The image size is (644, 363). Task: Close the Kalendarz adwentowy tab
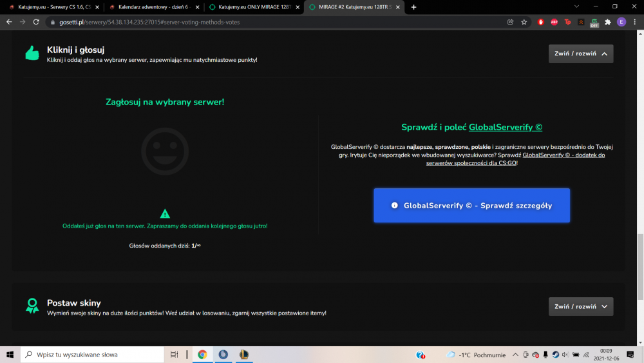(x=198, y=7)
